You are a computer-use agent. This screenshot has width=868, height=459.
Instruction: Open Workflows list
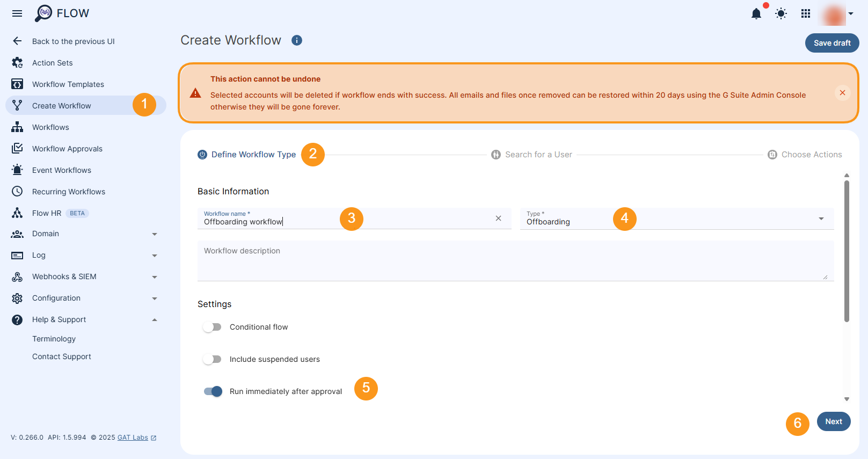pyautogui.click(x=50, y=127)
